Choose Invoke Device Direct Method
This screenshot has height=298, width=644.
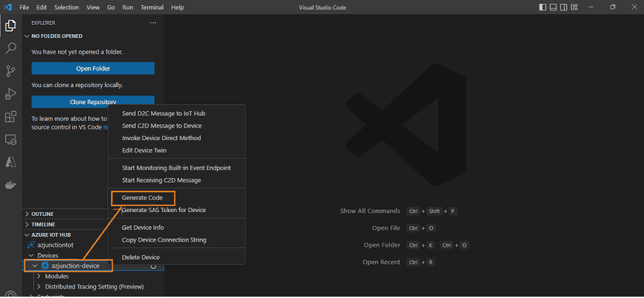point(176,138)
